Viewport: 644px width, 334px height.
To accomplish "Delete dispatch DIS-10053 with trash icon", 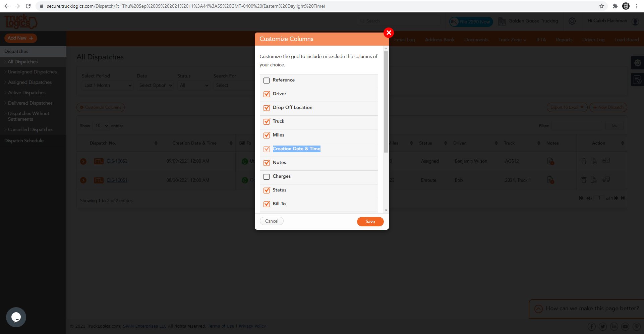I will point(584,161).
